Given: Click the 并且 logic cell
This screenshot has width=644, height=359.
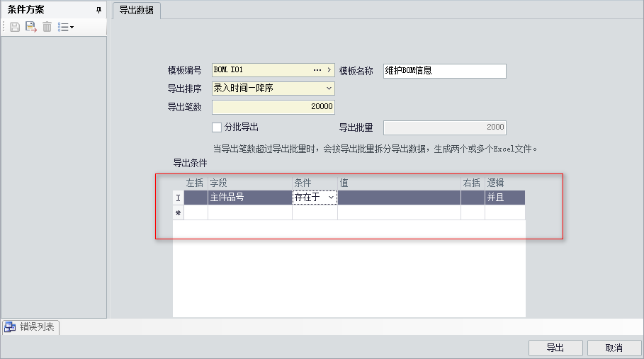Looking at the screenshot, I should (504, 198).
